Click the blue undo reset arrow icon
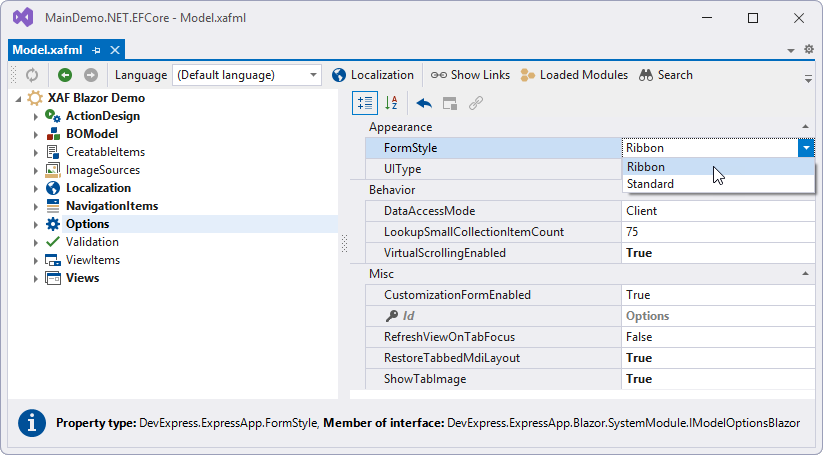This screenshot has width=823, height=455. (x=424, y=103)
